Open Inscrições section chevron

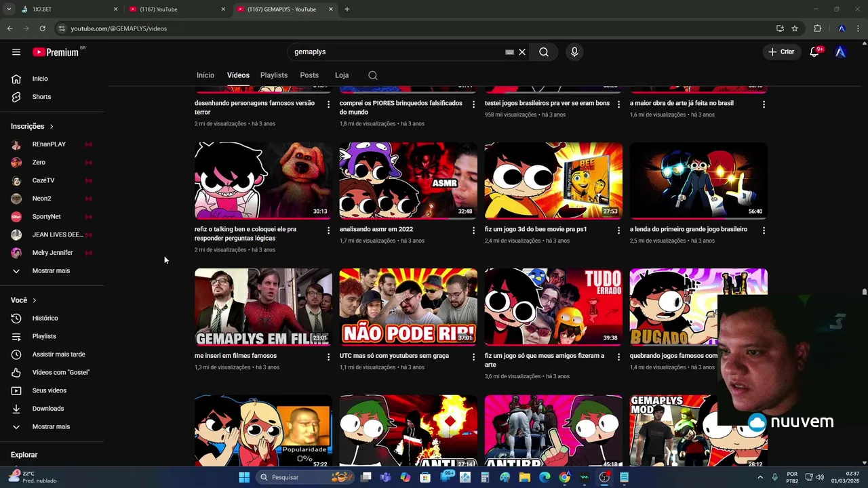tap(52, 126)
